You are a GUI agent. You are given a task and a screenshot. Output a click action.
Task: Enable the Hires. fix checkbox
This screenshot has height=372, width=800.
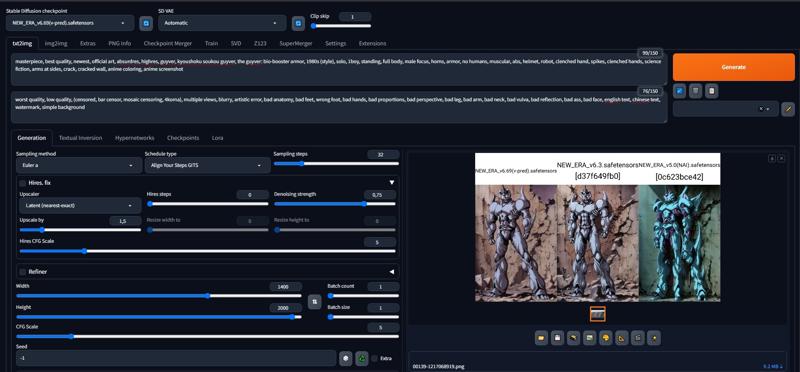click(x=22, y=183)
